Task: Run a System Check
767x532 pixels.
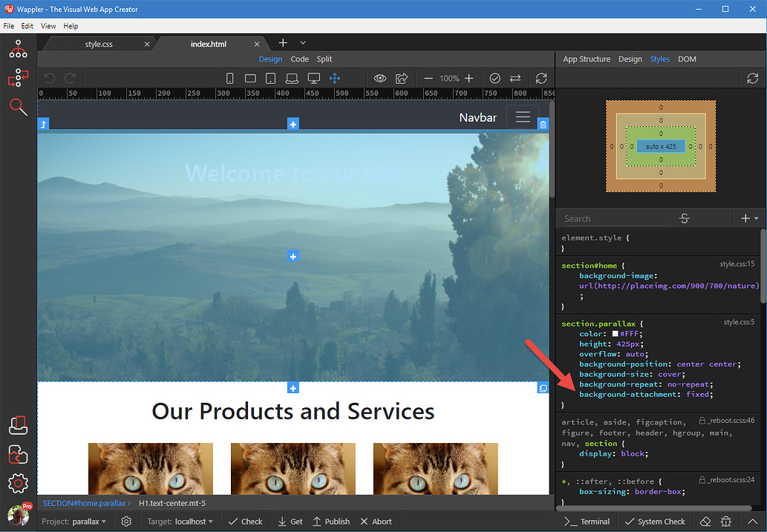Action: [654, 521]
